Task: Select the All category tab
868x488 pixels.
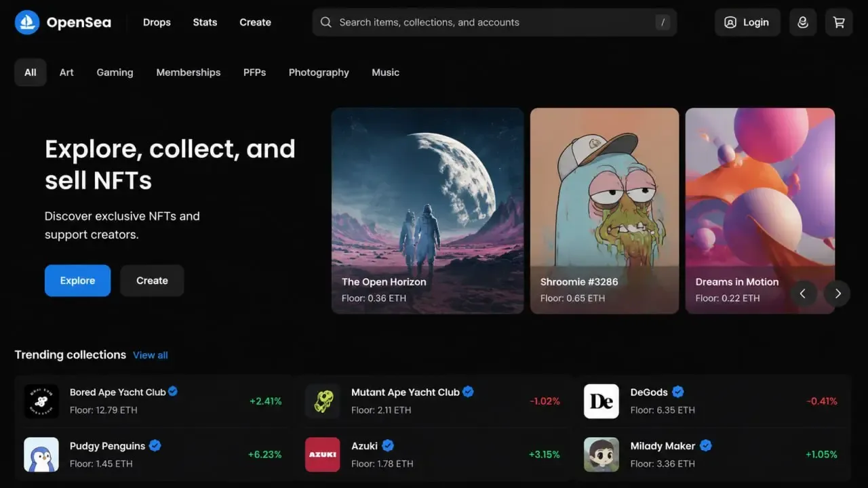Action: tap(31, 73)
